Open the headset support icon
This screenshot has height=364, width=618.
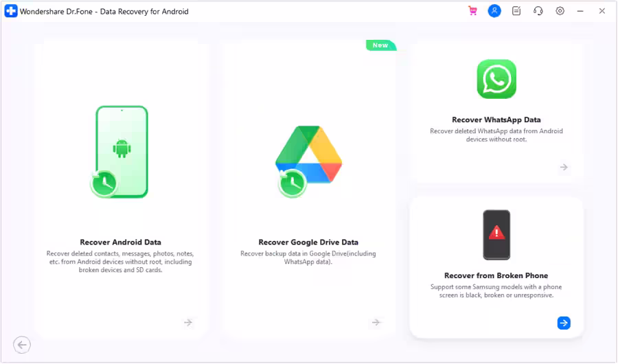pos(538,11)
